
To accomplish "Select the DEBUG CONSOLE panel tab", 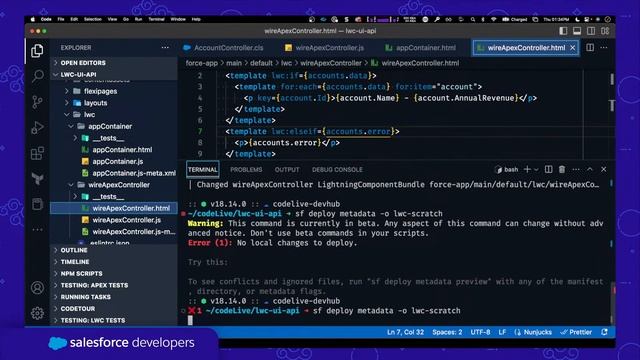I will 337,170.
